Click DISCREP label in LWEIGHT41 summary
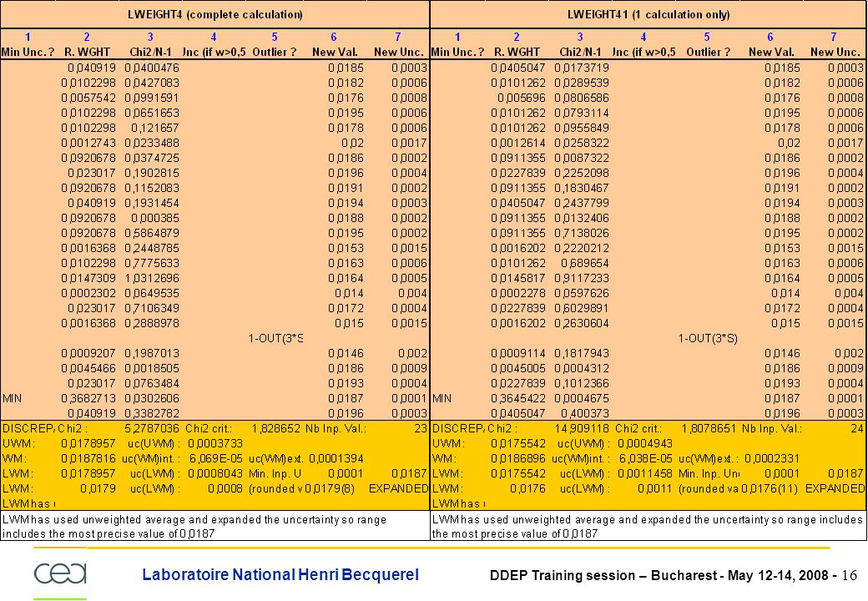This screenshot has width=868, height=601. coord(458,428)
